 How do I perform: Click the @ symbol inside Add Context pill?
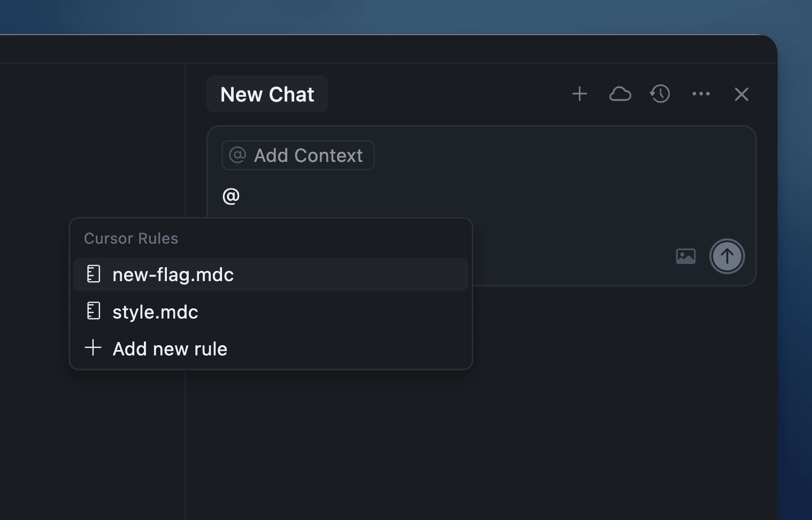tap(238, 156)
